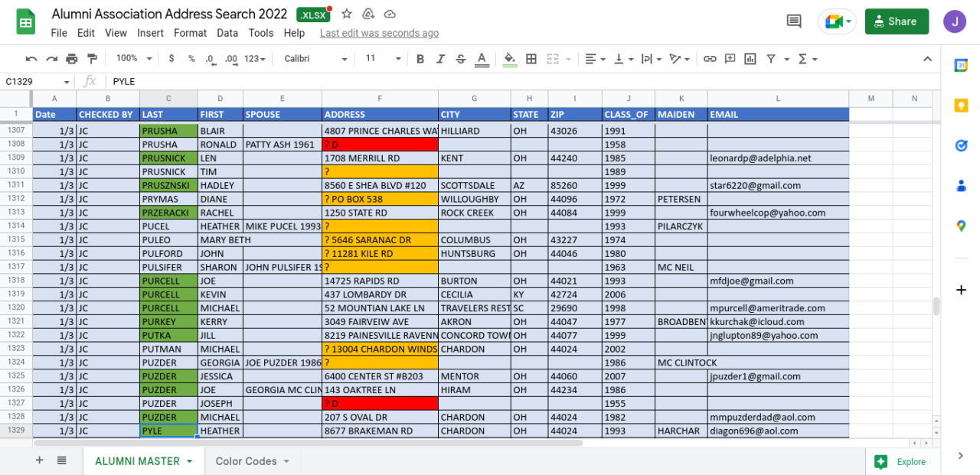
Task: Open the Data menu
Action: coord(227,33)
